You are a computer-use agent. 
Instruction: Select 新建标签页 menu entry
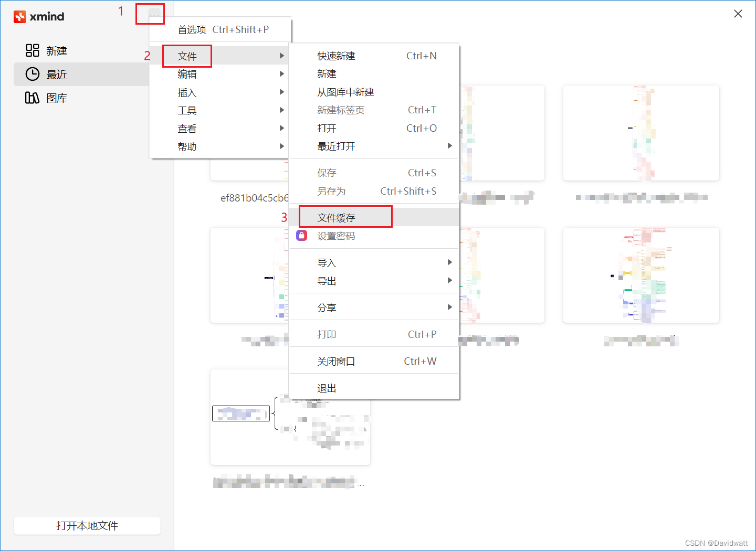coord(374,110)
